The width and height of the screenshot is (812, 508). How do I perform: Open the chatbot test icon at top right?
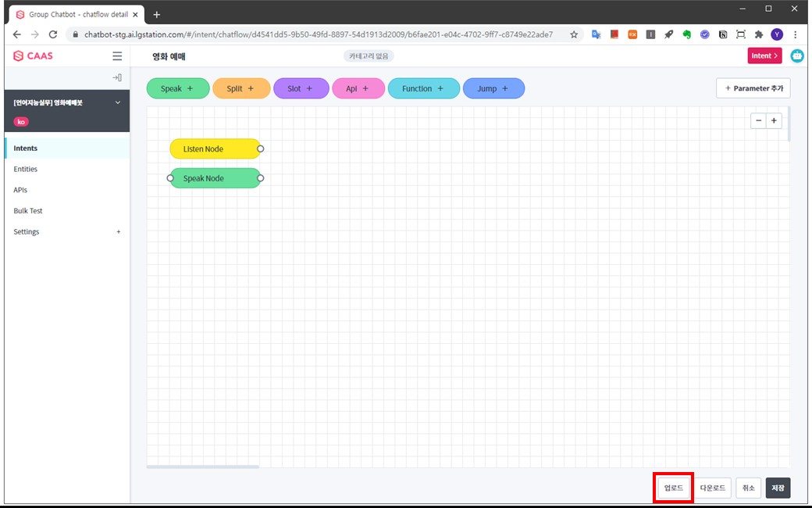pyautogui.click(x=796, y=55)
